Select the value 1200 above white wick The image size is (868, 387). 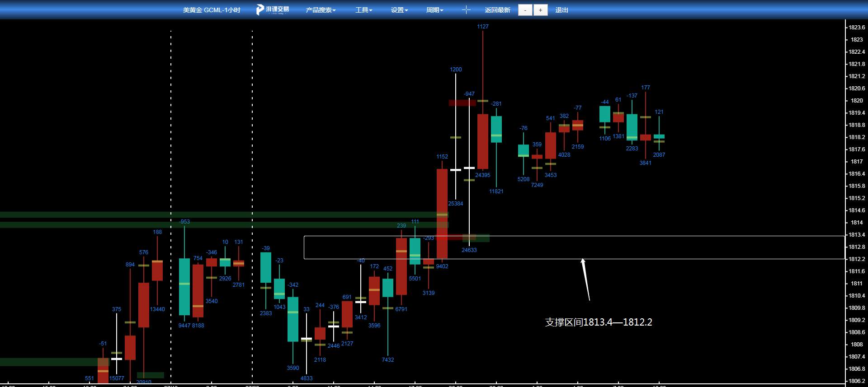click(456, 70)
